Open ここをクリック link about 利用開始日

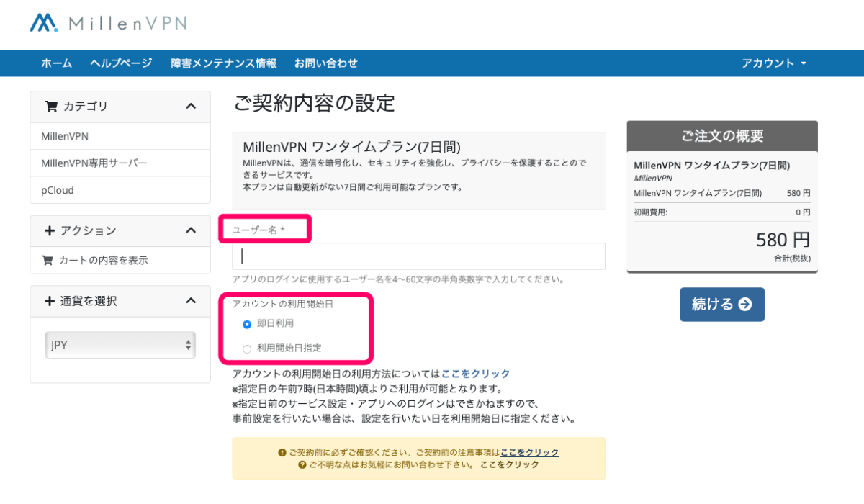(475, 374)
